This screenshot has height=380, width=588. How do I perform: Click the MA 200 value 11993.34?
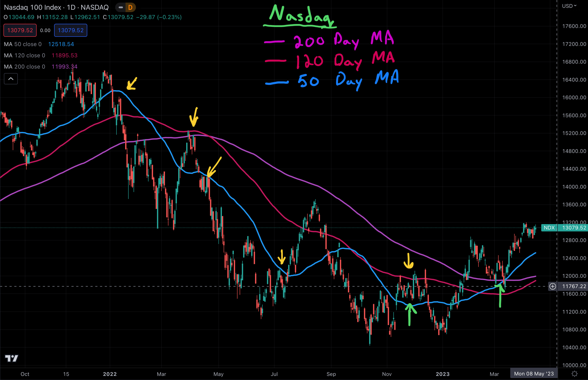click(x=65, y=67)
